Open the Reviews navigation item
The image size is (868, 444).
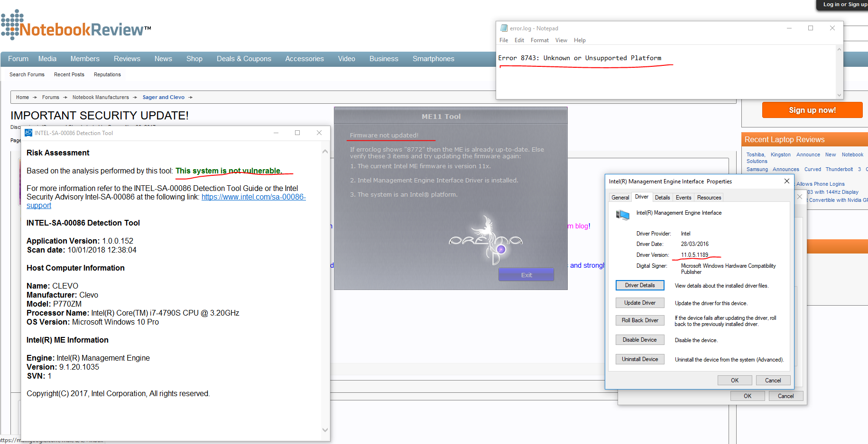127,59
